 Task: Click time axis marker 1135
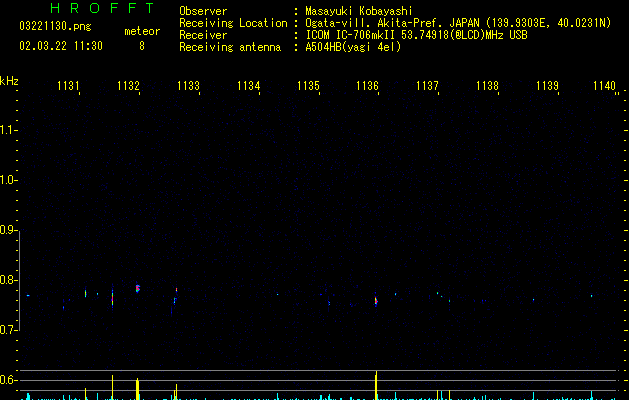pos(308,85)
